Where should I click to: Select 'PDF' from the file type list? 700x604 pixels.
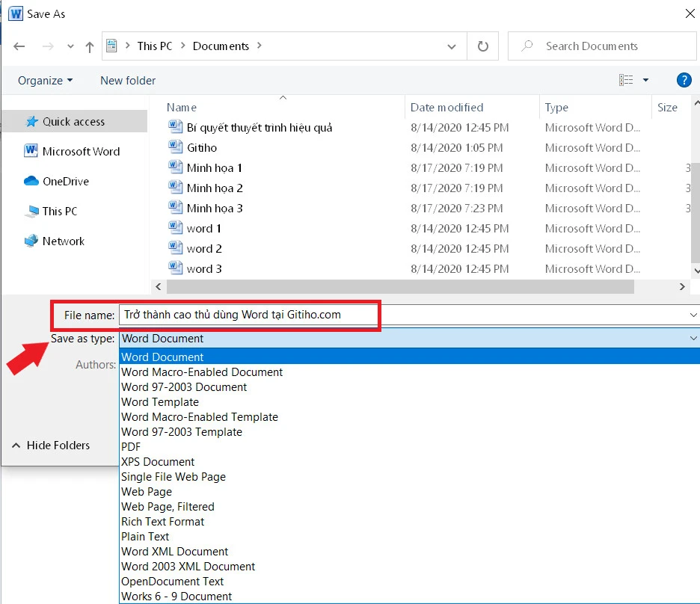point(132,446)
